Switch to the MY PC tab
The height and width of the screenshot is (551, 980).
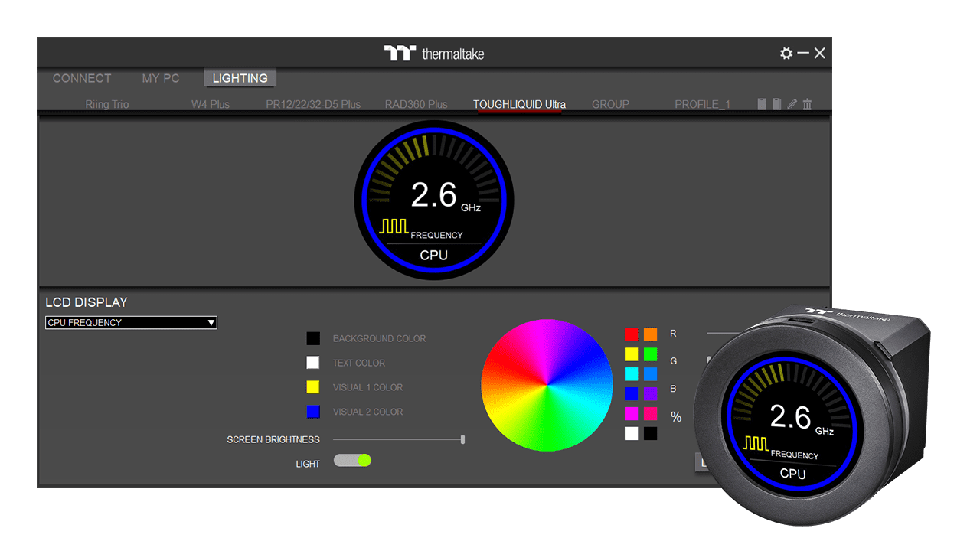coord(161,78)
